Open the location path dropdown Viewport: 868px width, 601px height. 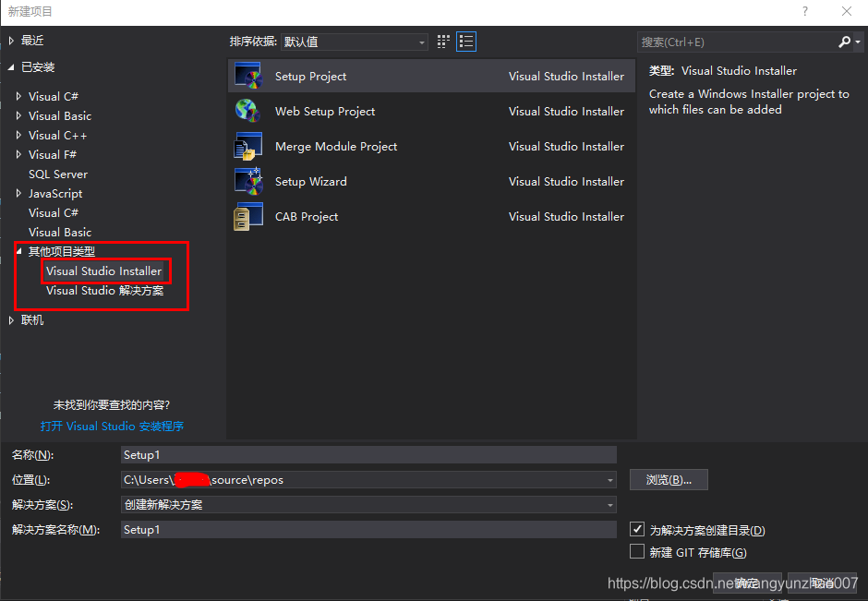(610, 480)
